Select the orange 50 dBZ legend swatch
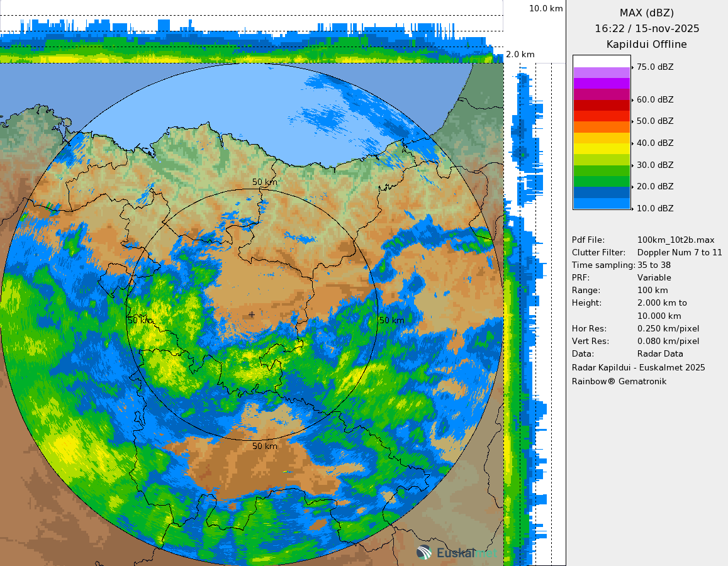The height and width of the screenshot is (566, 728). point(602,127)
